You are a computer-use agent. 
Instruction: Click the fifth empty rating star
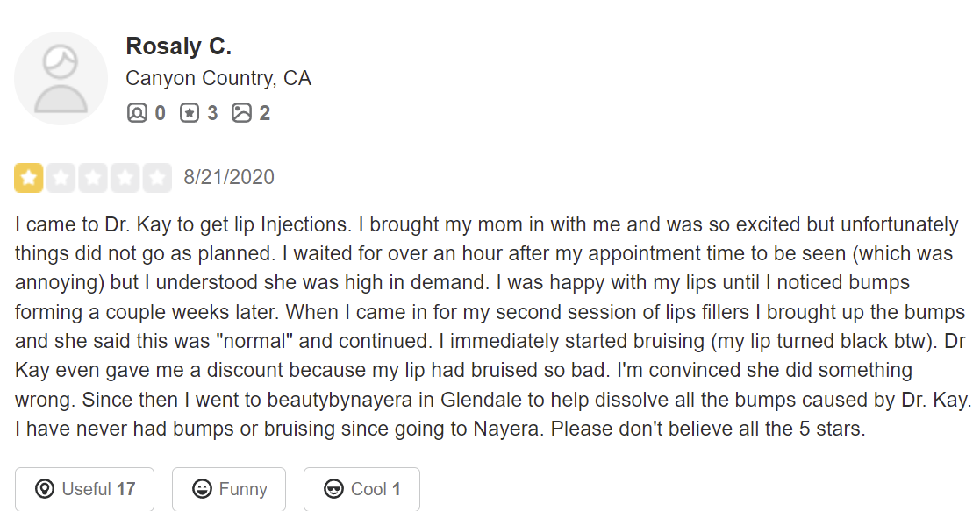coord(158,178)
